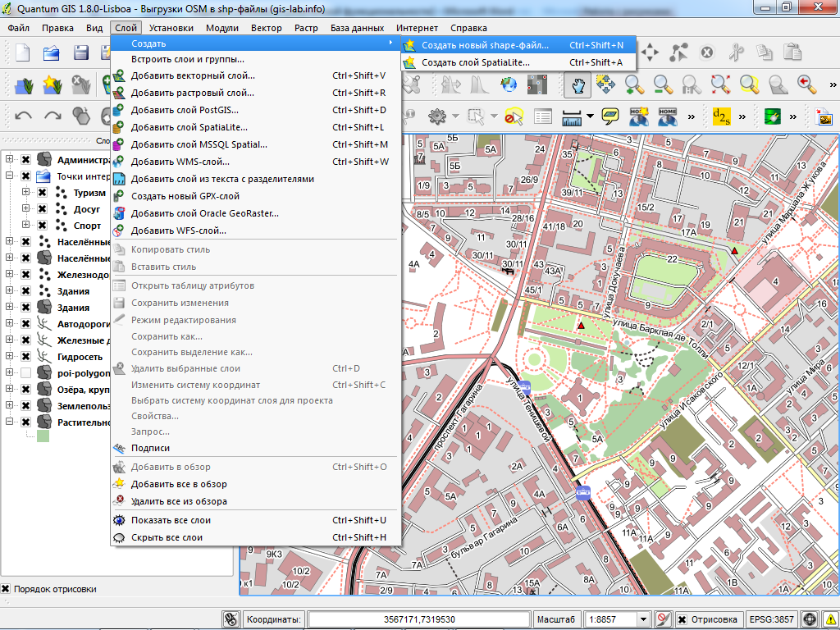Click the Paste Features clipboard icon
Viewport: 840px width, 630px height.
[x=792, y=52]
